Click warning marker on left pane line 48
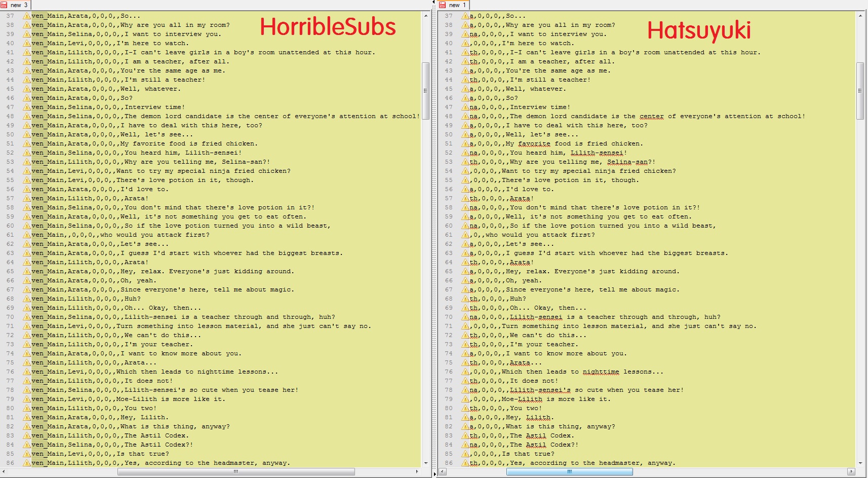Image resolution: width=868 pixels, height=478 pixels. click(x=27, y=116)
